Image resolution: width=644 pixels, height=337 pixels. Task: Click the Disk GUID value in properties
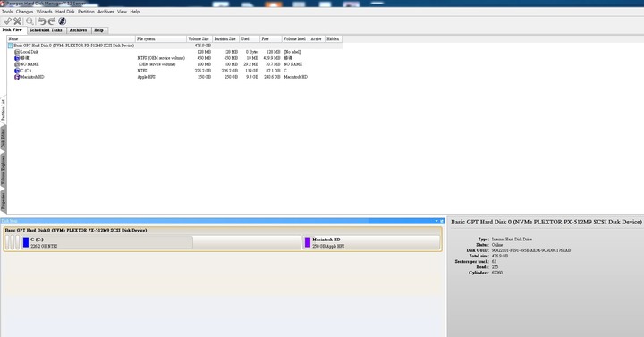click(531, 250)
